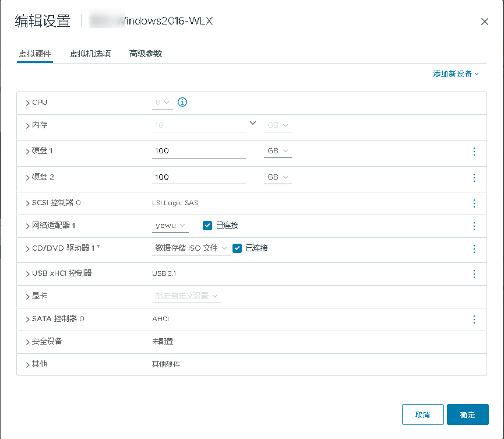Viewport: 504px width, 439px height.
Task: Toggle 已连接 checkbox for CD/DVD drive
Action: click(237, 248)
